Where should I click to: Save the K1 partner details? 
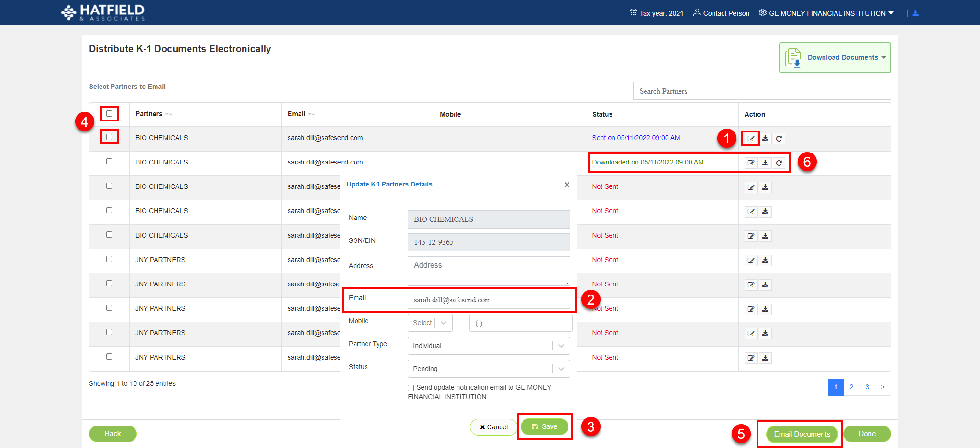coord(544,426)
